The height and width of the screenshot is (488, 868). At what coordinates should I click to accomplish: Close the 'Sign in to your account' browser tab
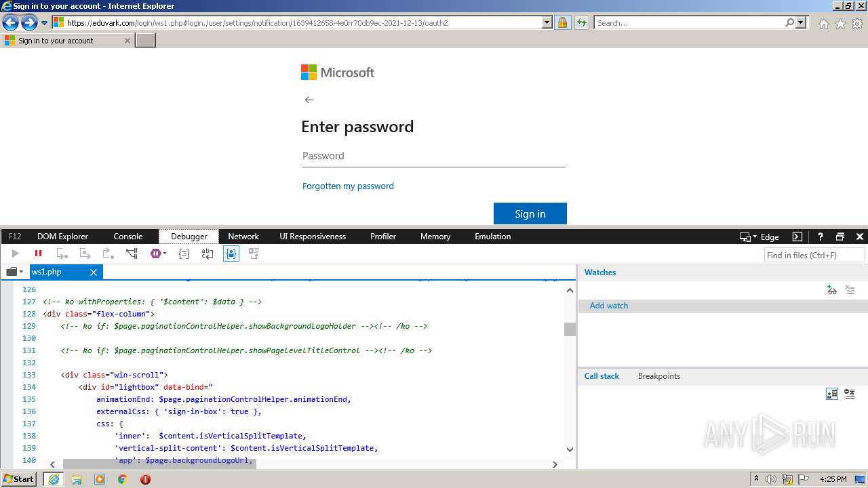coord(127,41)
